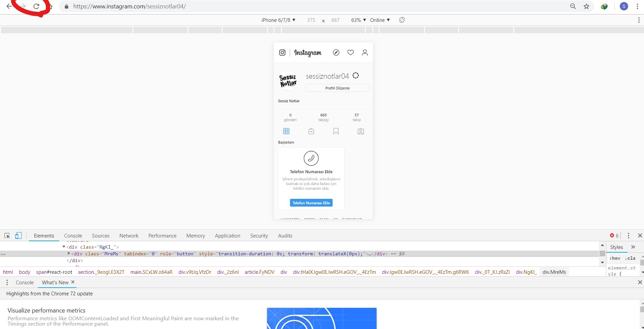Select the posts grid view icon
This screenshot has width=644, height=329.
286,131
